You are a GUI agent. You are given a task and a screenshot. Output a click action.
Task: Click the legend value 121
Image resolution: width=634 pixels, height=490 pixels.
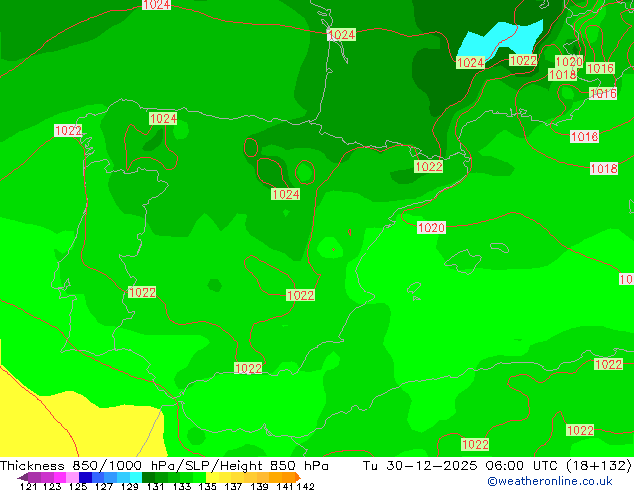point(28,486)
